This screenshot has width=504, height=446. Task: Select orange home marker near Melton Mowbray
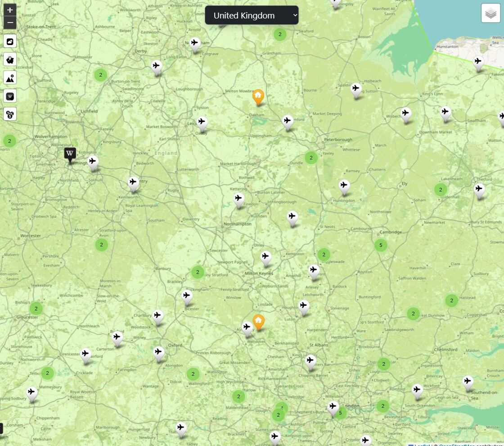258,97
